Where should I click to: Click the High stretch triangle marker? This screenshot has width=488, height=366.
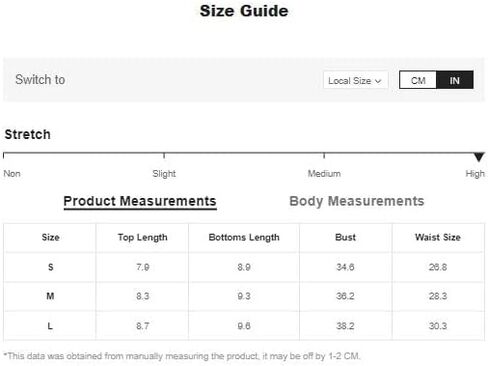point(479,157)
